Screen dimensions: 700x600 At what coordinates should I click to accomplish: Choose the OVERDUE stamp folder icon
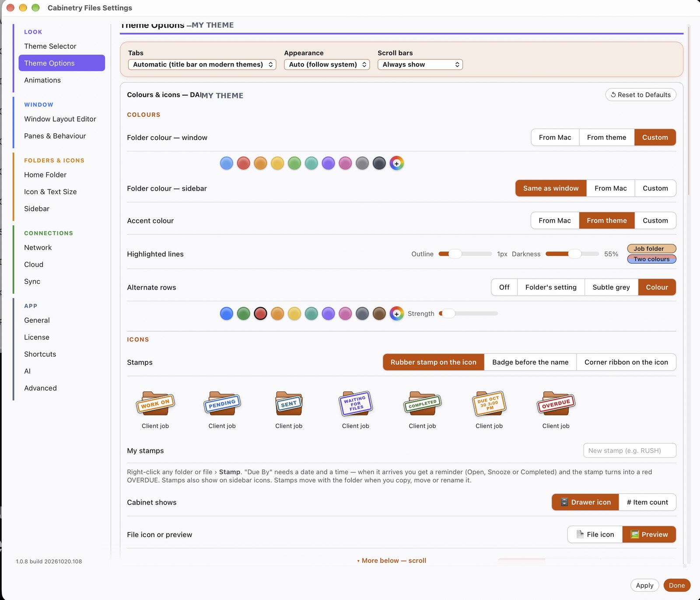556,403
